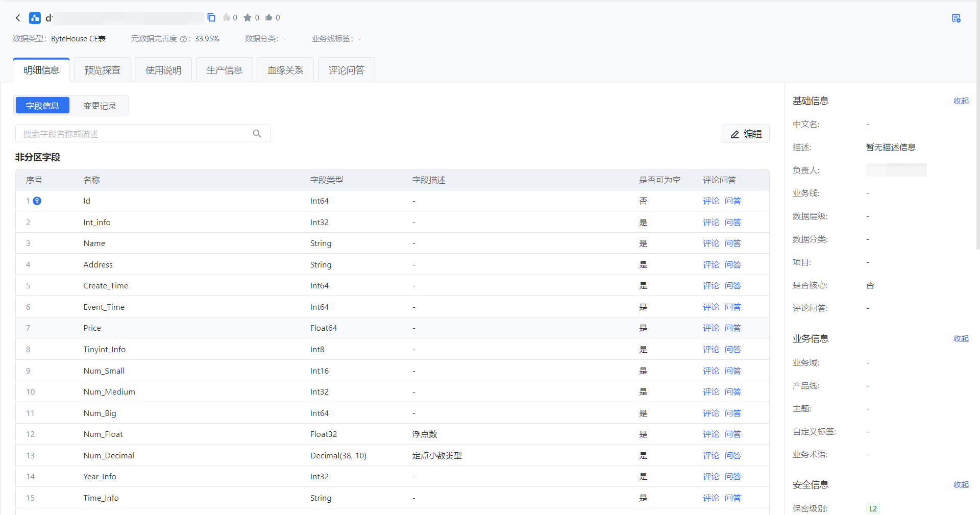Click the ByteHouse CE表 data type text

[79, 39]
